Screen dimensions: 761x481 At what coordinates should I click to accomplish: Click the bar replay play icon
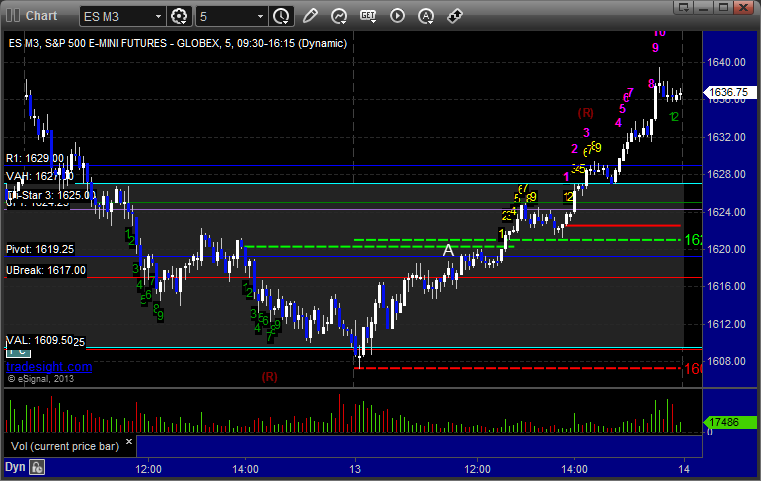tap(397, 16)
